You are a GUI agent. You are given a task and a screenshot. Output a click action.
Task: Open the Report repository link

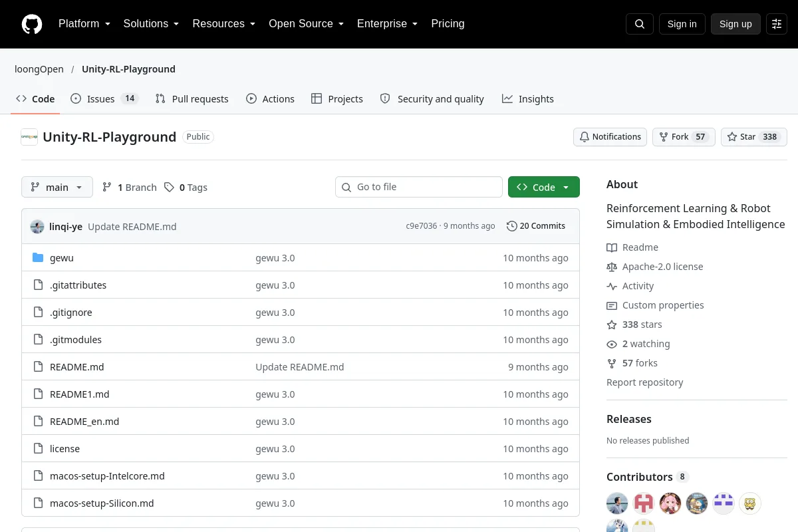point(645,382)
